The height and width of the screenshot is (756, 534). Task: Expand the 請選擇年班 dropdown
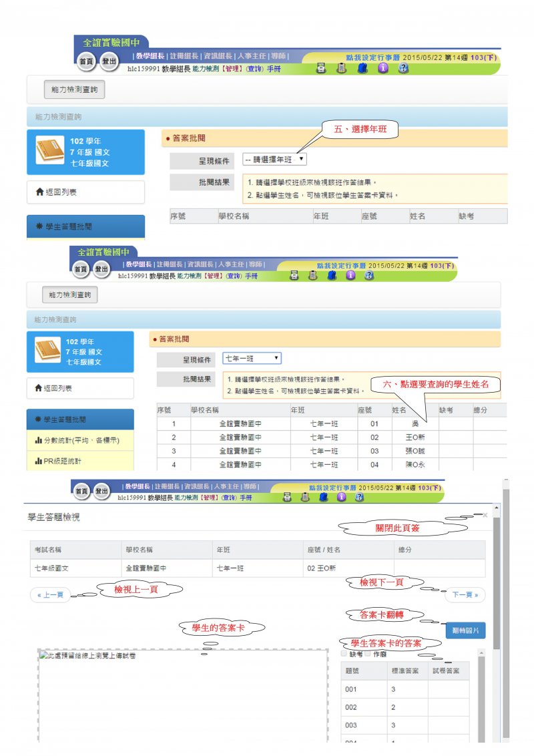[274, 160]
